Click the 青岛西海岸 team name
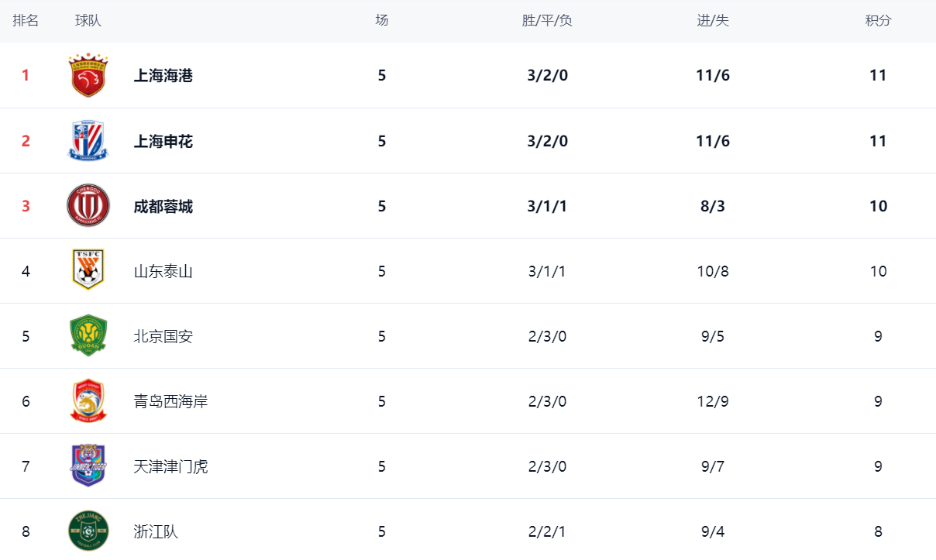 pyautogui.click(x=170, y=401)
